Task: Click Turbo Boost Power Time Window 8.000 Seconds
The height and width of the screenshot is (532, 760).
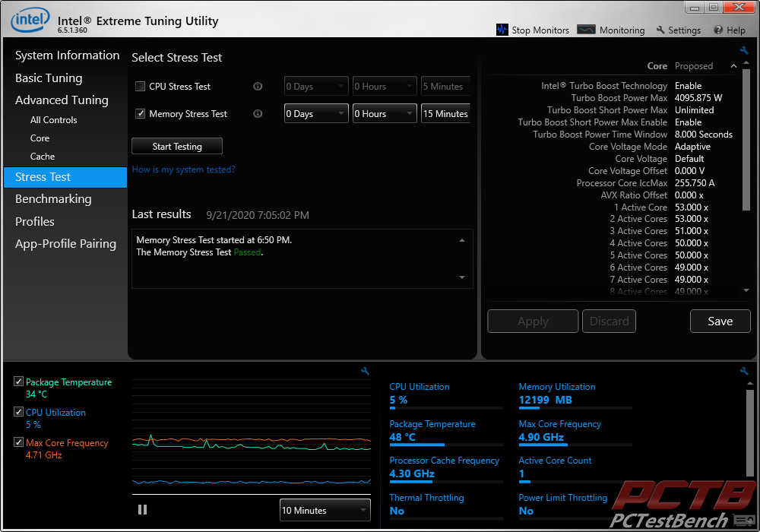Action: 703,135
